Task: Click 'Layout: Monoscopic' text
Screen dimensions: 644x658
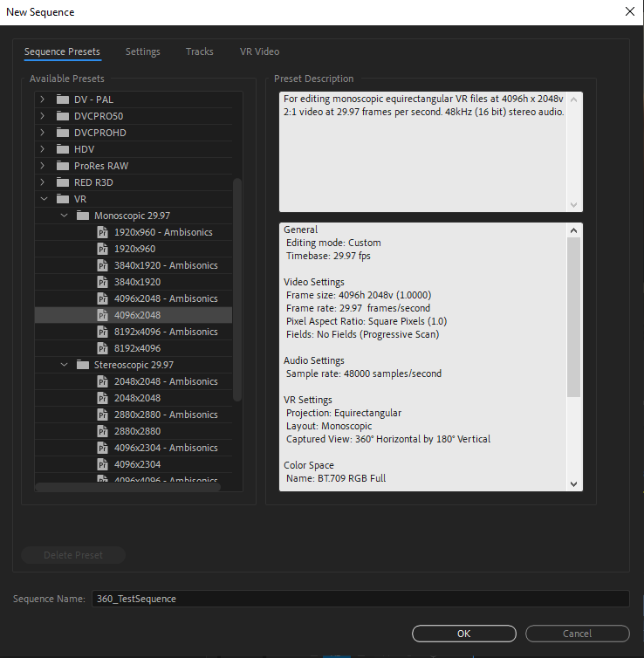Action: tap(329, 426)
